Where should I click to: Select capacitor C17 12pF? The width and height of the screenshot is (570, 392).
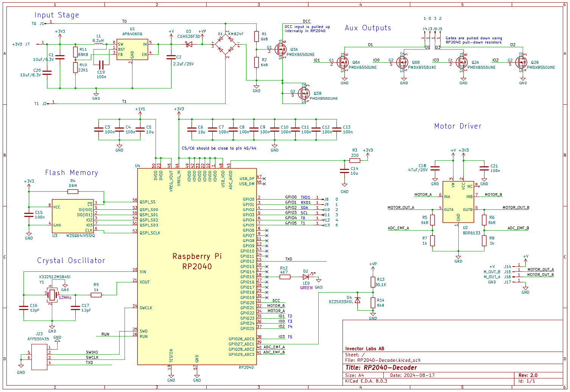[75, 308]
